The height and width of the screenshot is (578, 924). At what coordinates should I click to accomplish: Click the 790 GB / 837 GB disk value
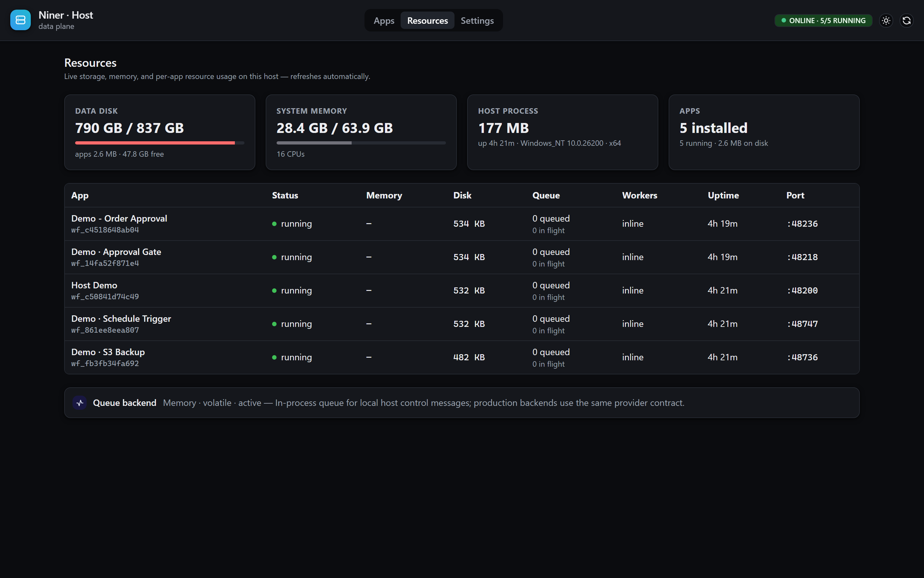coord(129,128)
